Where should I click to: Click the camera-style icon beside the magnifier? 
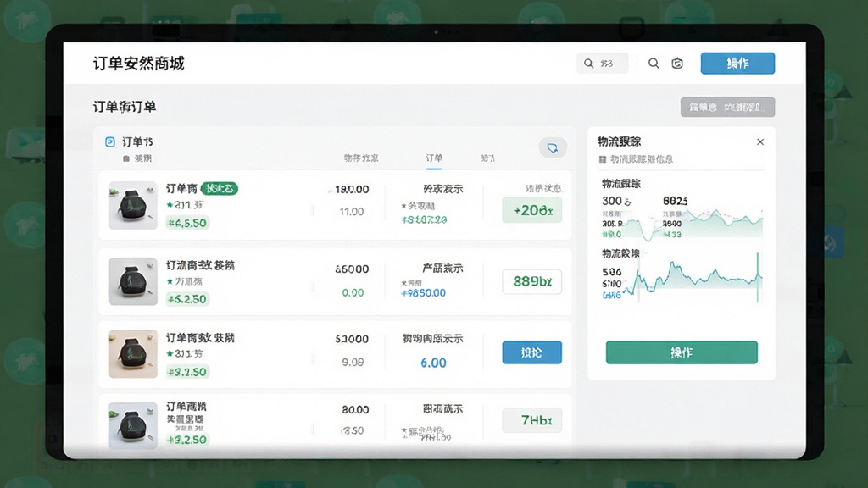677,63
